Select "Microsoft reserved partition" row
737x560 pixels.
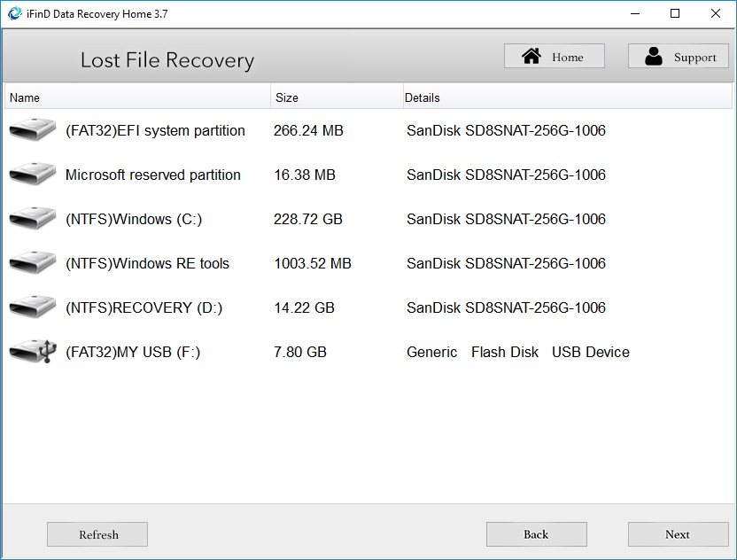(x=368, y=175)
